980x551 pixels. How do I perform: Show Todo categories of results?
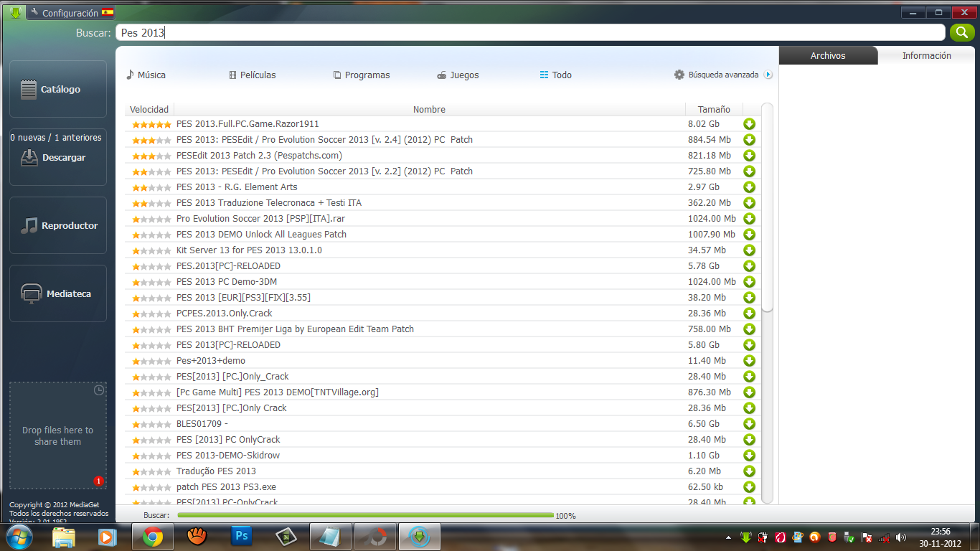click(556, 75)
